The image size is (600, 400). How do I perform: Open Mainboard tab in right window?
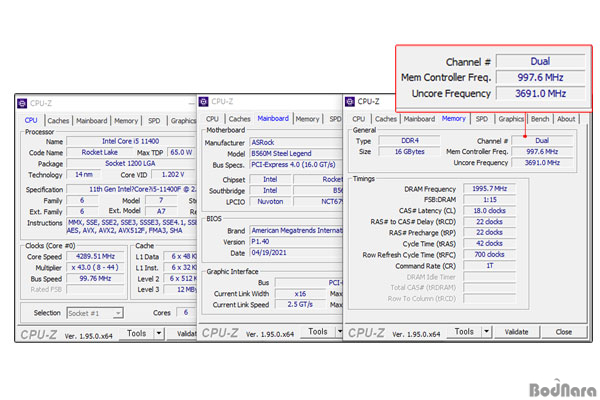pyautogui.click(x=419, y=119)
